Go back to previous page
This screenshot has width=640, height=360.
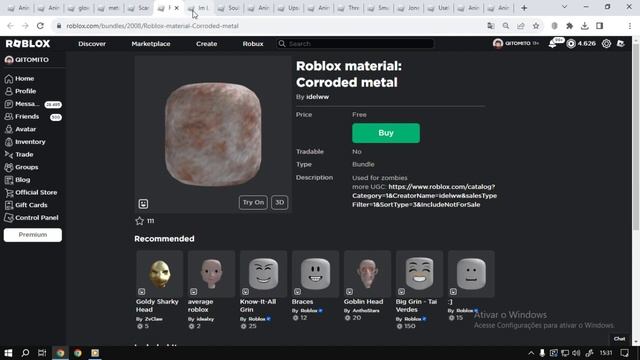click(x=10, y=26)
